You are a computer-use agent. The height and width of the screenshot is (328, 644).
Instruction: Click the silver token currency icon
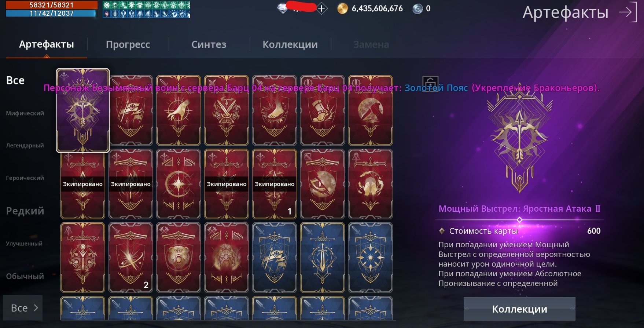click(x=417, y=8)
